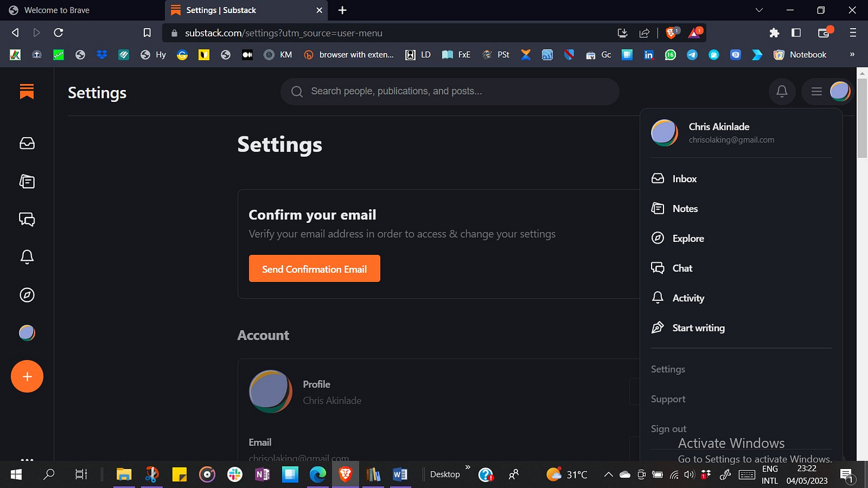This screenshot has height=488, width=868.
Task: Click the volume icon in system tray
Action: coord(690,474)
